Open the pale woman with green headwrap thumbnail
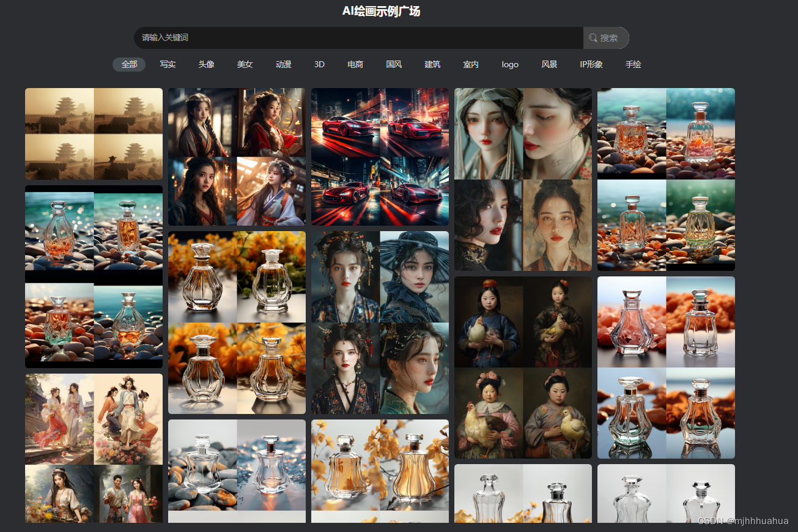The width and height of the screenshot is (798, 532). [x=523, y=179]
